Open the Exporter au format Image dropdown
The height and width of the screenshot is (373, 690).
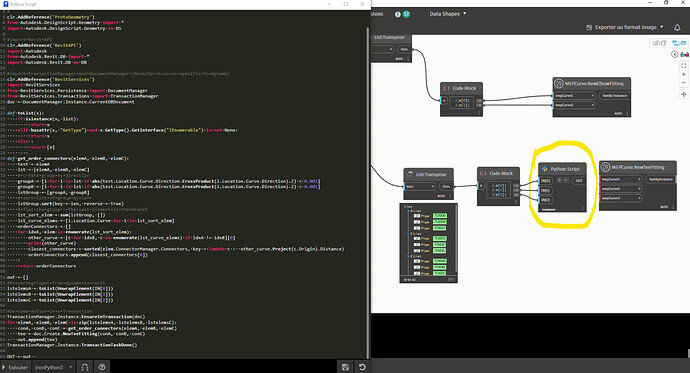[x=625, y=27]
